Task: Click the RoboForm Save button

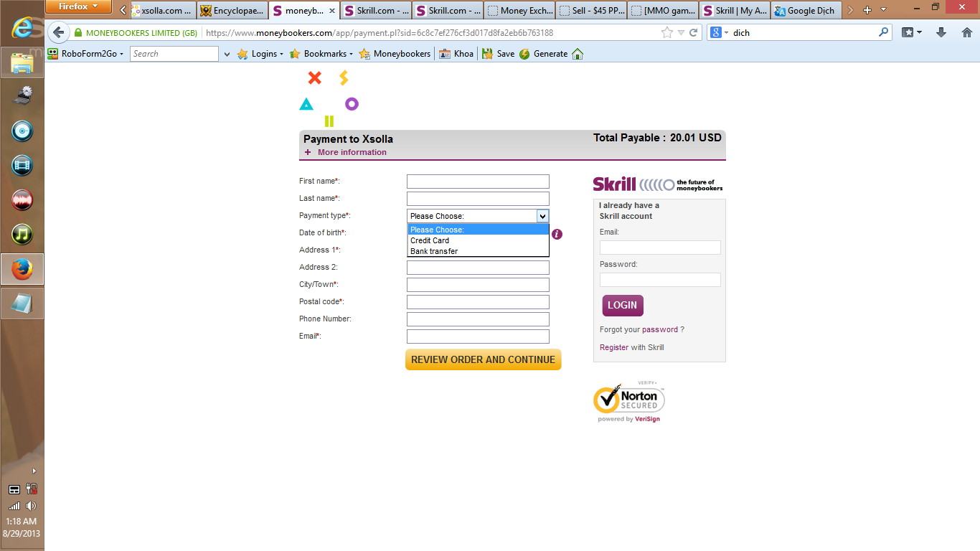Action: [498, 54]
